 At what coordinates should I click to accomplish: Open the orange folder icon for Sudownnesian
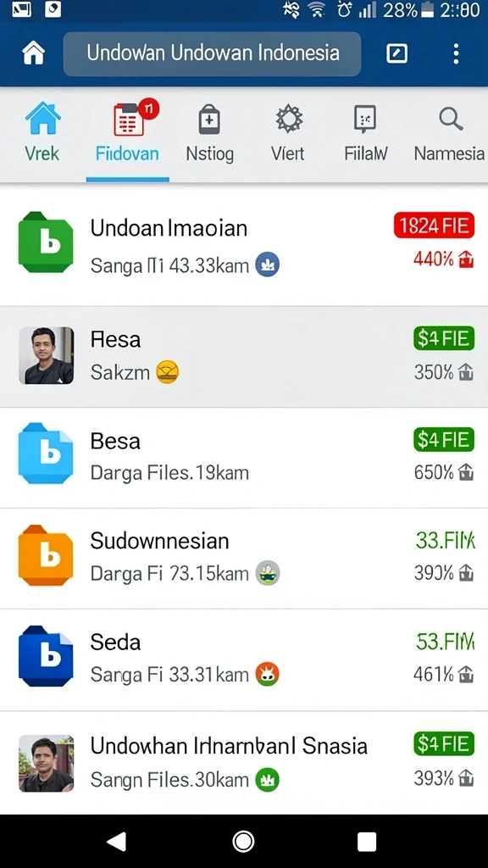pos(46,555)
